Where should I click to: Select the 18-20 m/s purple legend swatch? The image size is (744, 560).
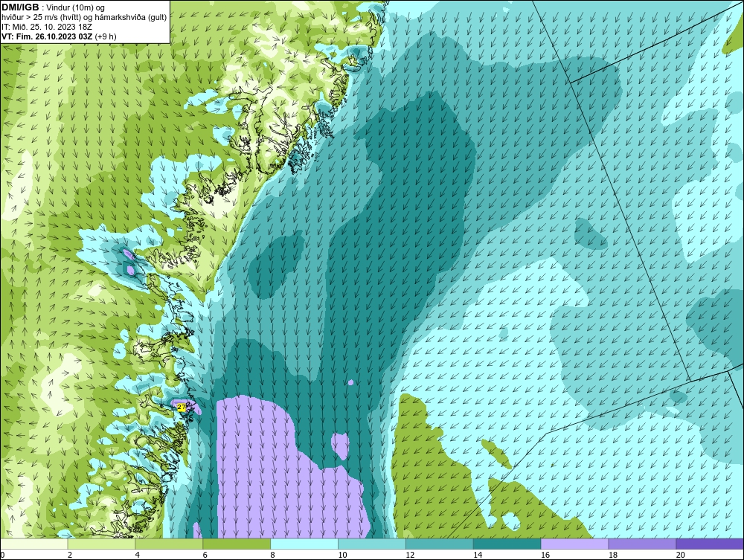(x=642, y=544)
